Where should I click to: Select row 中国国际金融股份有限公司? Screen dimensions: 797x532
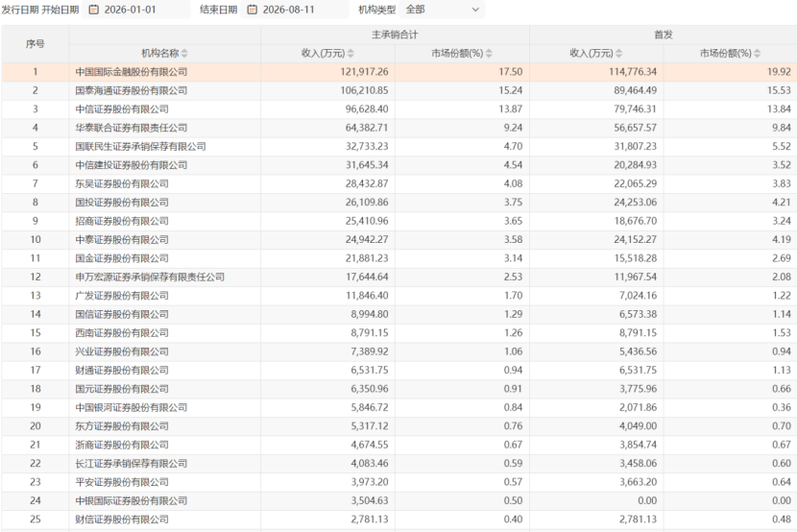[398, 72]
